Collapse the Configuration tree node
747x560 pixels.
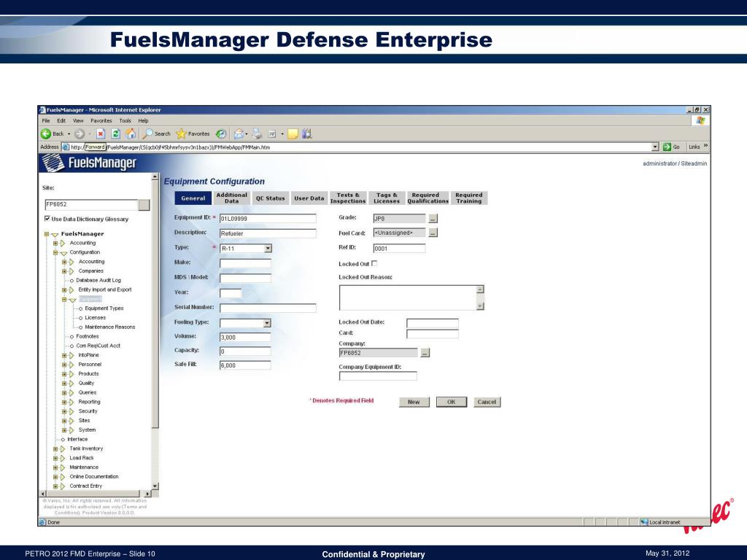click(x=55, y=252)
